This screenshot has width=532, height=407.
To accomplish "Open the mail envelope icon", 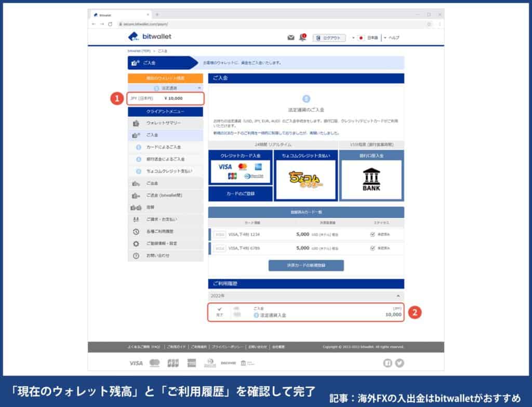I will [291, 38].
